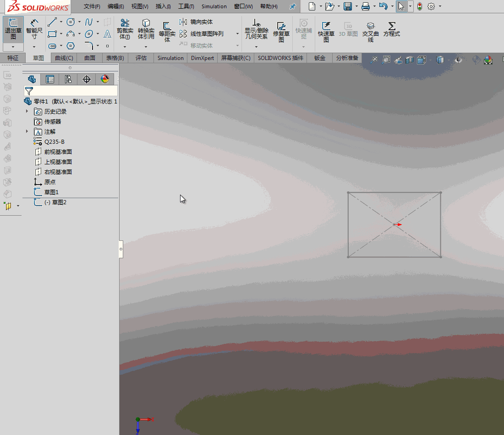Screen dimensions: 504x435
Task: Select the Ellipse sketch tool
Action: [89, 34]
